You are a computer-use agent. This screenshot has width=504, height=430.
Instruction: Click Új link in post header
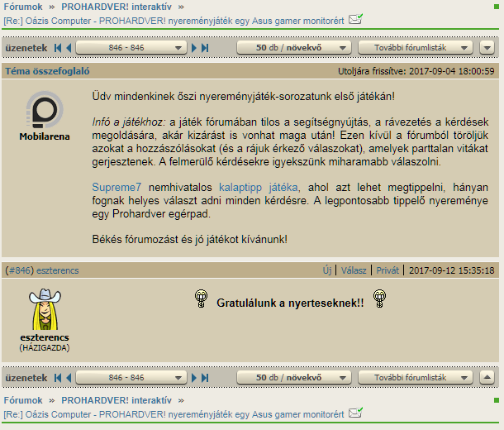point(327,270)
